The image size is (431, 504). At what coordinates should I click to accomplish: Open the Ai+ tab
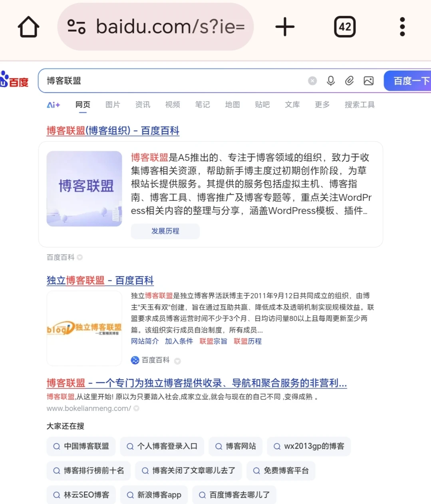coord(54,105)
